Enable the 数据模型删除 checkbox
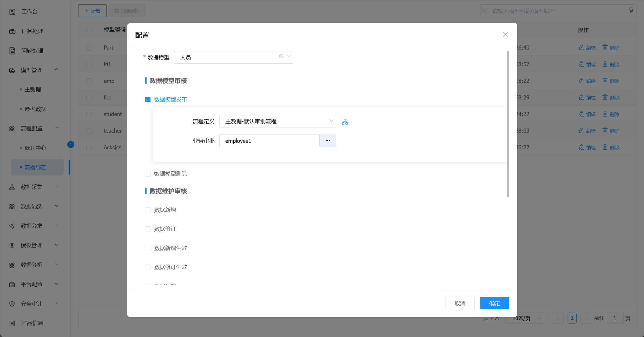The height and width of the screenshot is (337, 644). 148,174
